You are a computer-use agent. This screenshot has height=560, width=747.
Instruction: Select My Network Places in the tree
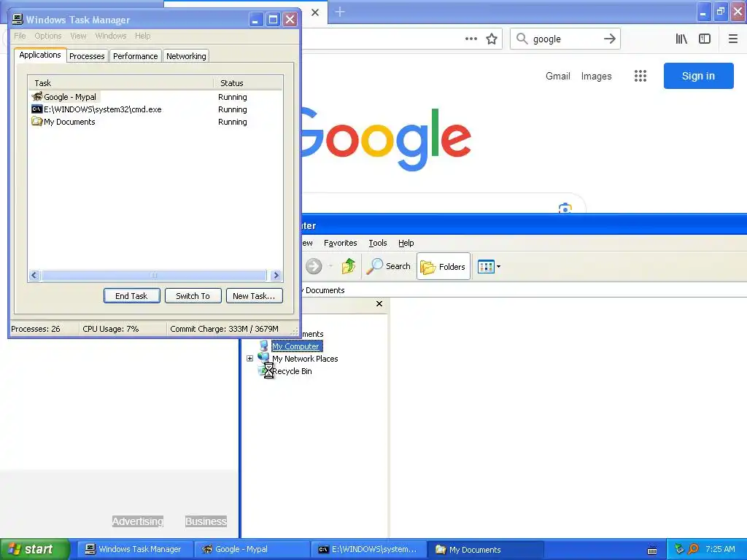pyautogui.click(x=305, y=359)
